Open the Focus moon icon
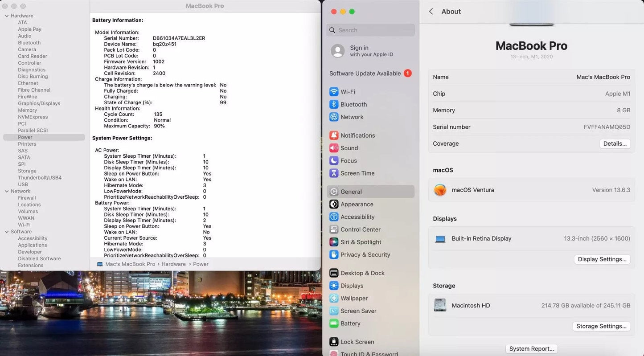 pyautogui.click(x=334, y=160)
